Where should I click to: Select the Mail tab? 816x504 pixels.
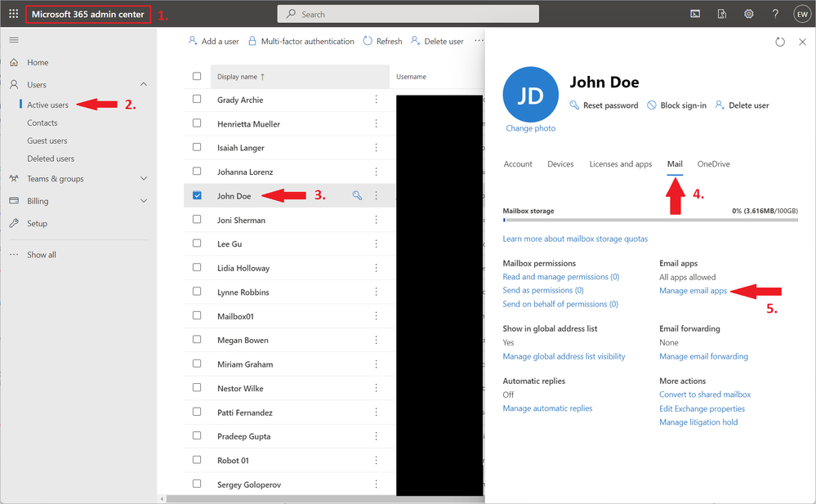coord(675,164)
